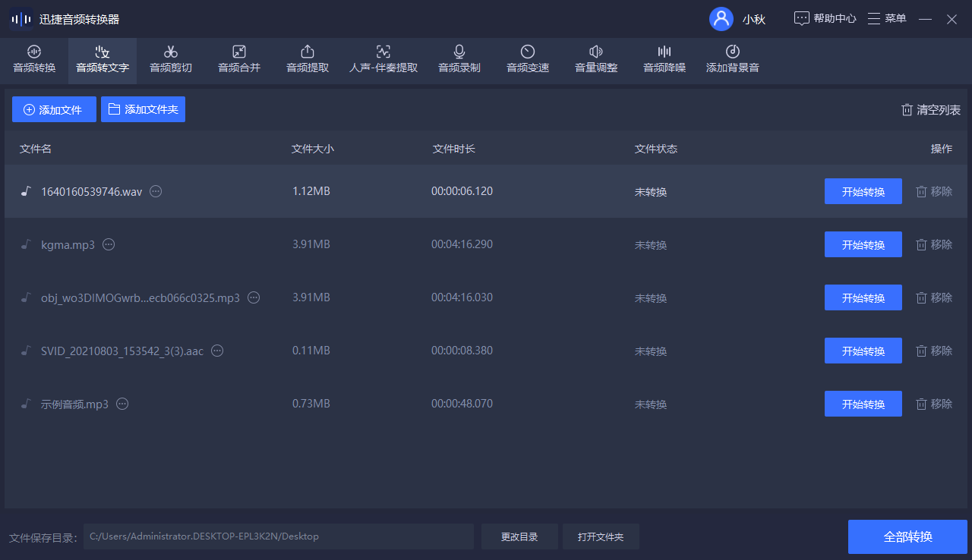Viewport: 972px width, 560px height.
Task: Remove 示例音频.mp3 from list
Action: click(x=934, y=404)
